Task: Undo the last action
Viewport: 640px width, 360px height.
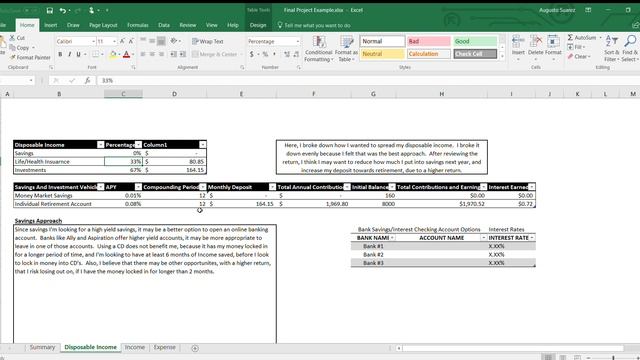Action: (x=62, y=10)
